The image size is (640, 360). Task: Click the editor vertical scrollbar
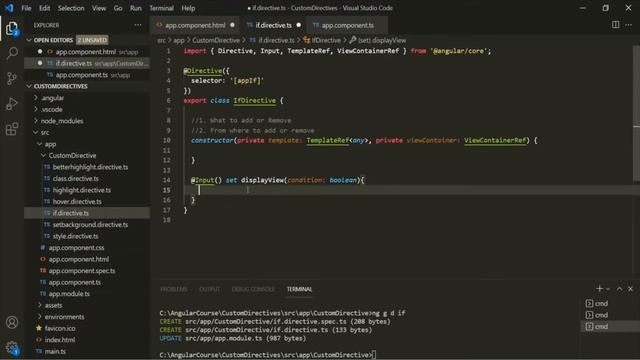(636, 114)
